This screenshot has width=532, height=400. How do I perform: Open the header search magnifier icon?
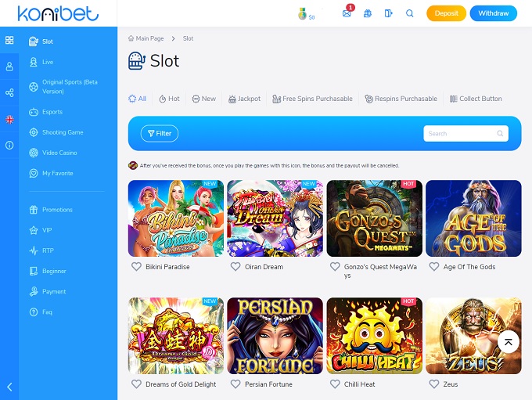click(x=409, y=13)
